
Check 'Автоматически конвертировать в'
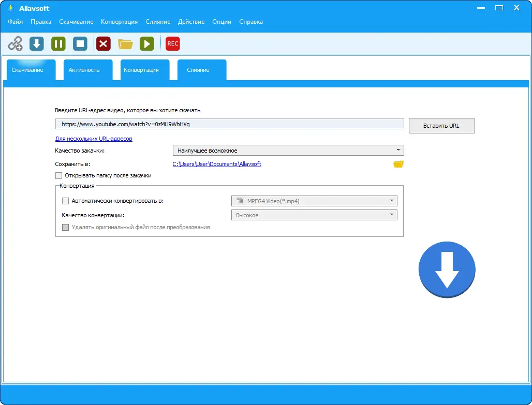[66, 201]
